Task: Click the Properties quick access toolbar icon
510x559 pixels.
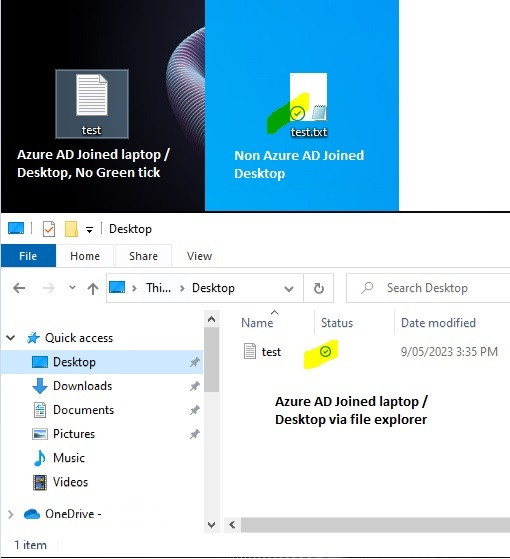Action: click(48, 229)
